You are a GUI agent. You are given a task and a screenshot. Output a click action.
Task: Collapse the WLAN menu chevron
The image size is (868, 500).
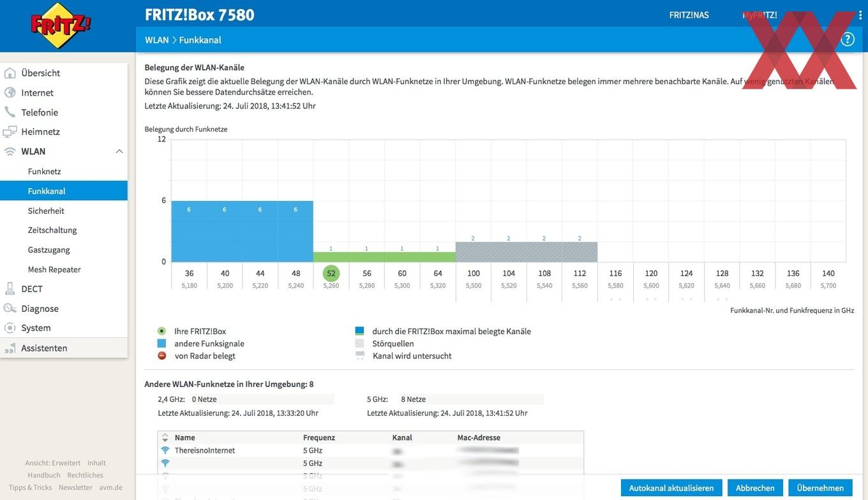(119, 151)
